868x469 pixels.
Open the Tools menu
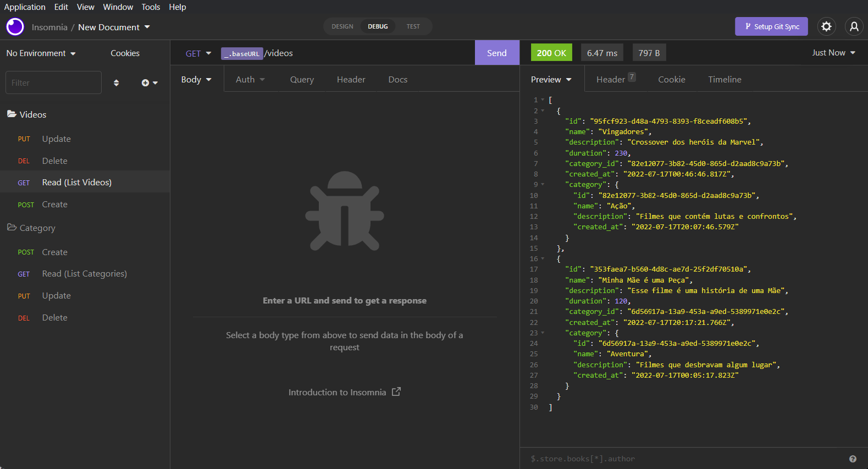click(151, 7)
